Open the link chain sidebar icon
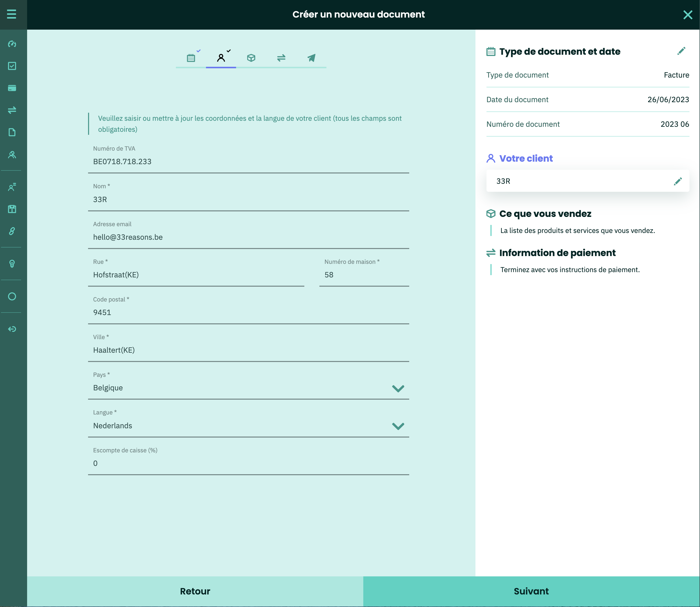Screen dimensions: 700x607 pyautogui.click(x=12, y=231)
